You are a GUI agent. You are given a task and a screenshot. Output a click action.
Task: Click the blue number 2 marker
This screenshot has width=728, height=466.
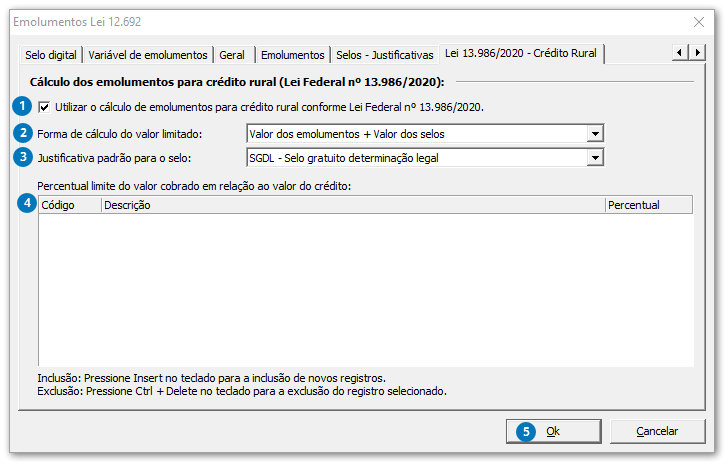coord(21,132)
